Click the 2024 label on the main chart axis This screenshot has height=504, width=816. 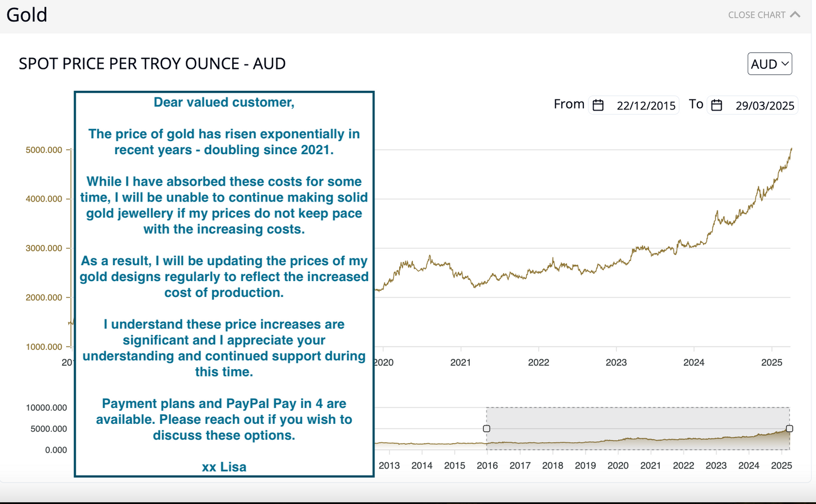click(693, 362)
